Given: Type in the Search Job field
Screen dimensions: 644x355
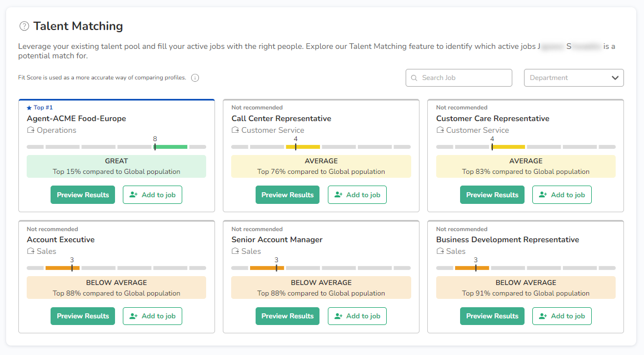Looking at the screenshot, I should [464, 78].
